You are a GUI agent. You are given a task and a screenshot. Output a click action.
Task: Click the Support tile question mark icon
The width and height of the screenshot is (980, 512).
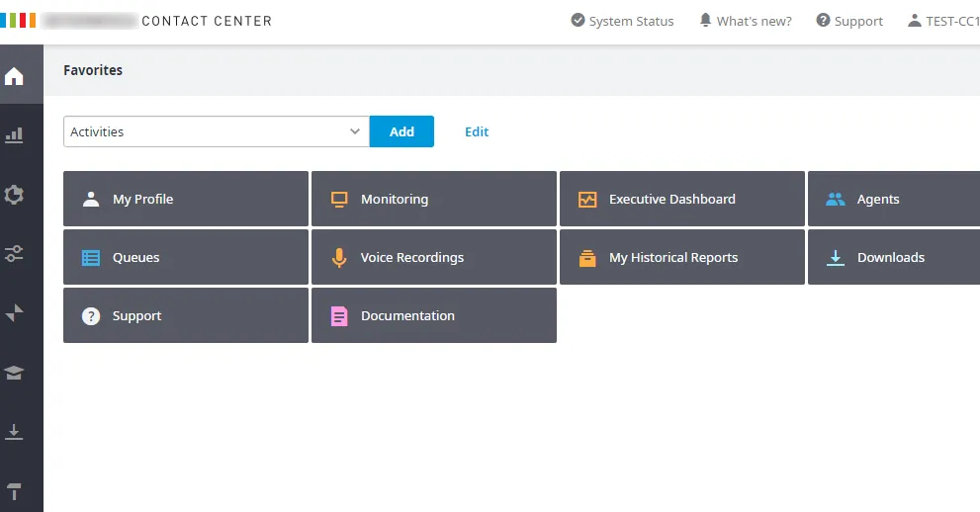pyautogui.click(x=91, y=316)
